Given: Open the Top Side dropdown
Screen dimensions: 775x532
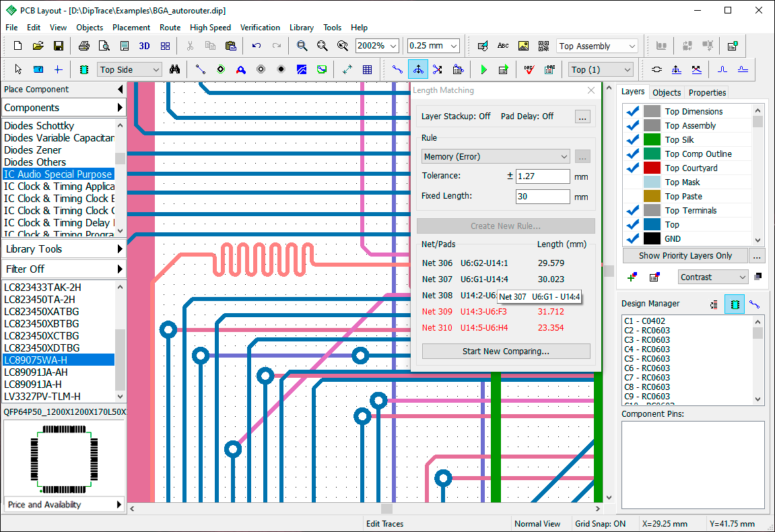Looking at the screenshot, I should click(129, 70).
